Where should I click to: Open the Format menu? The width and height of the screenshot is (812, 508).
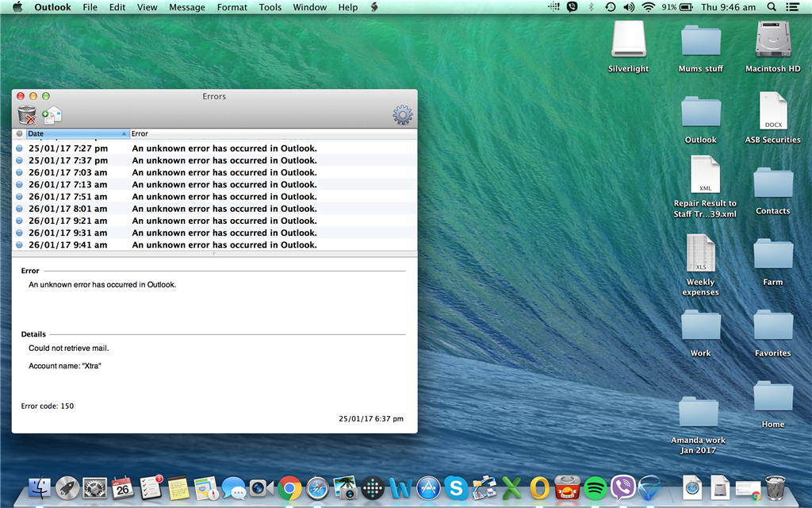[232, 7]
